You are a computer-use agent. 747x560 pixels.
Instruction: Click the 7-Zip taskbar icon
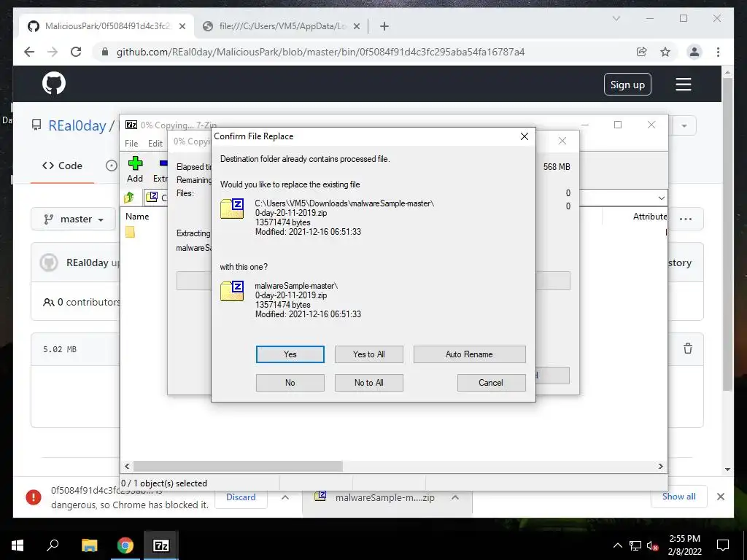pos(161,545)
